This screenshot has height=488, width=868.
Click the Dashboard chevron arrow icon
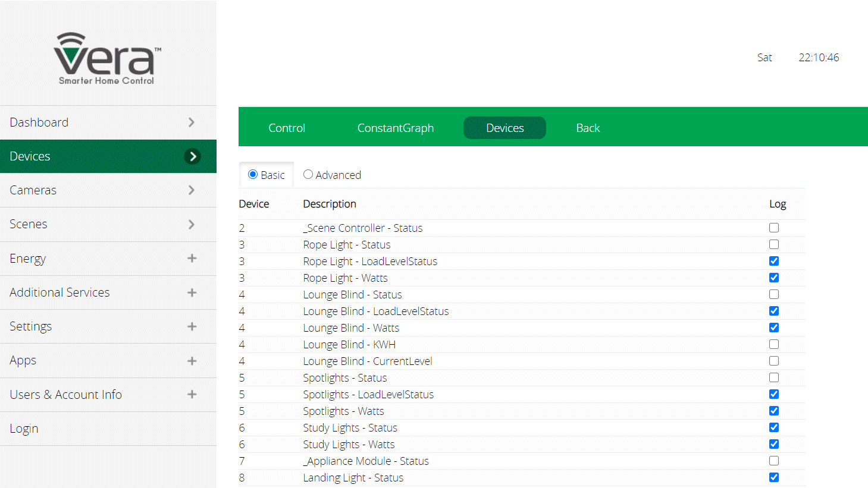[192, 122]
